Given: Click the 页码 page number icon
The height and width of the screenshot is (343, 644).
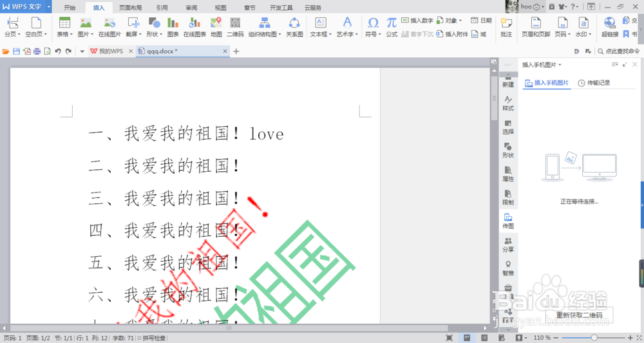Looking at the screenshot, I should pyautogui.click(x=562, y=23).
